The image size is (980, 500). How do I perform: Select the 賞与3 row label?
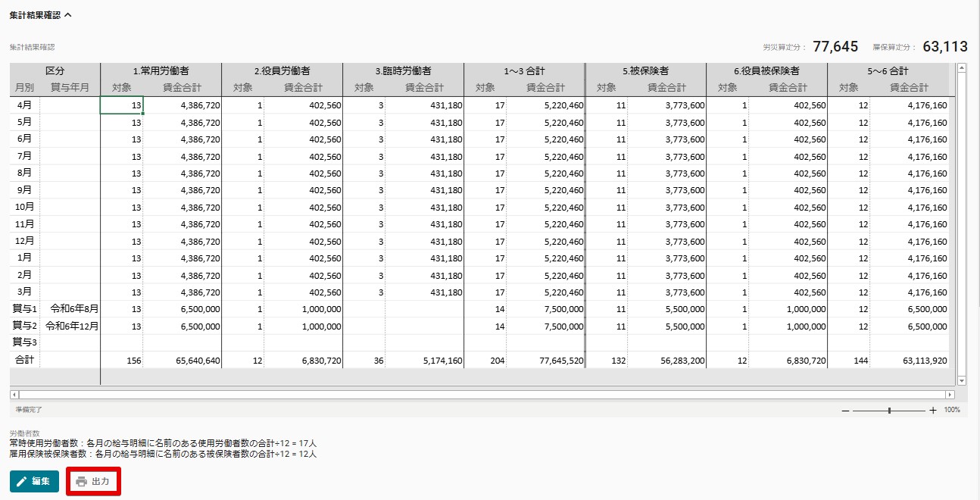[x=24, y=343]
